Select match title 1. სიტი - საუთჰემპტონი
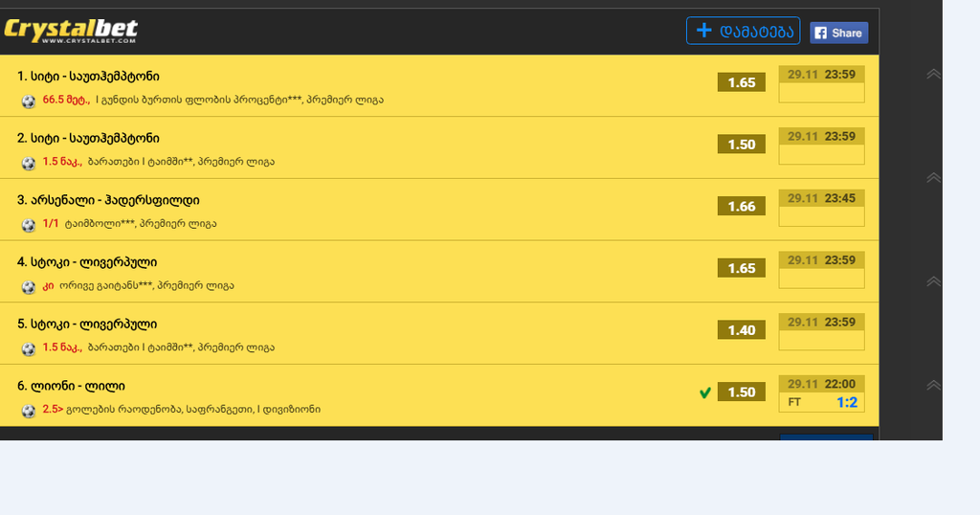This screenshot has width=980, height=515. click(x=88, y=77)
